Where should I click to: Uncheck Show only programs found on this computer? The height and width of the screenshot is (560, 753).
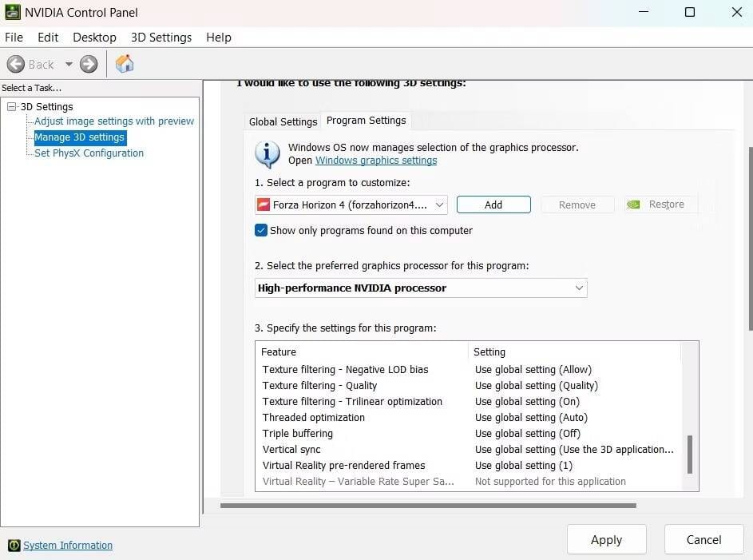261,230
